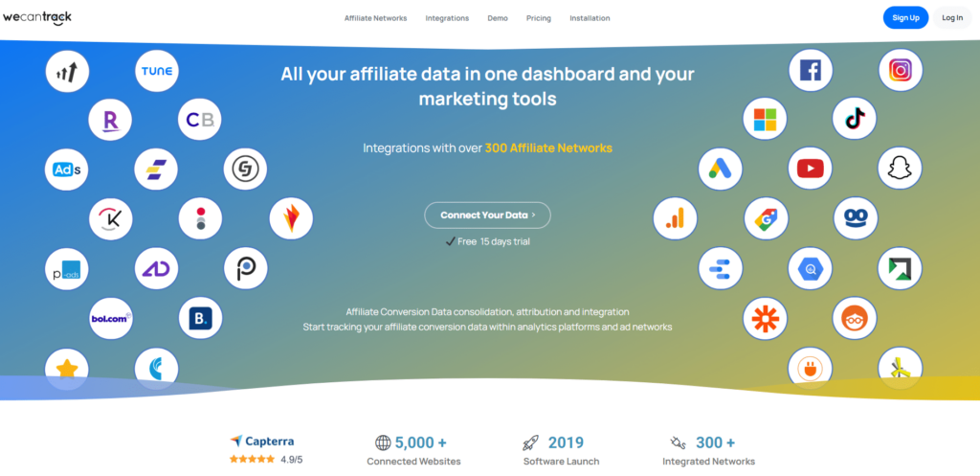
Task: Open the Integrations menu item
Action: click(447, 18)
